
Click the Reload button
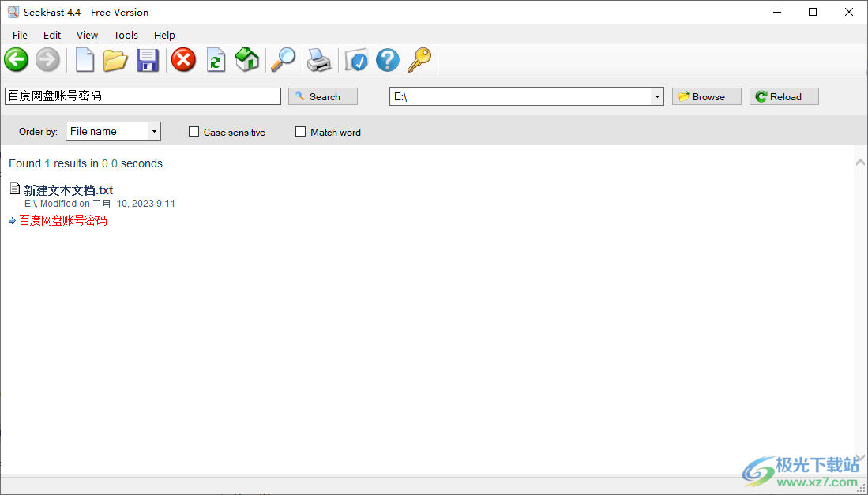[x=783, y=96]
